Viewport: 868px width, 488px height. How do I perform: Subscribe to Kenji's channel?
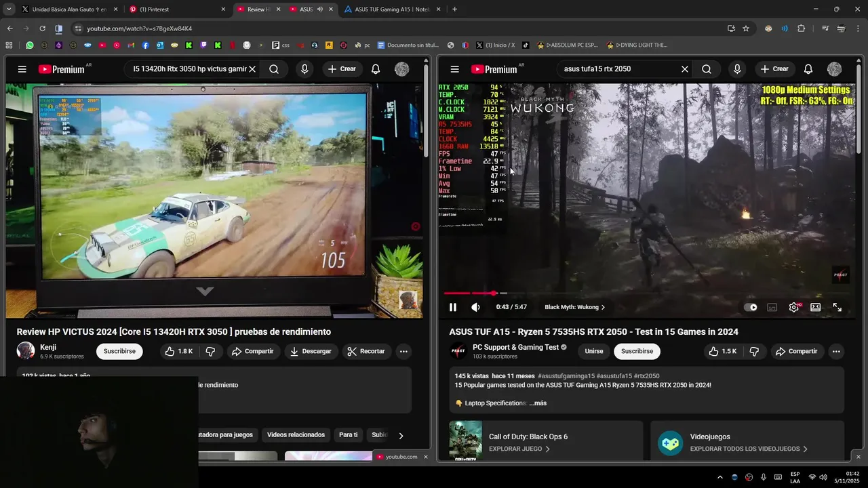click(x=119, y=351)
